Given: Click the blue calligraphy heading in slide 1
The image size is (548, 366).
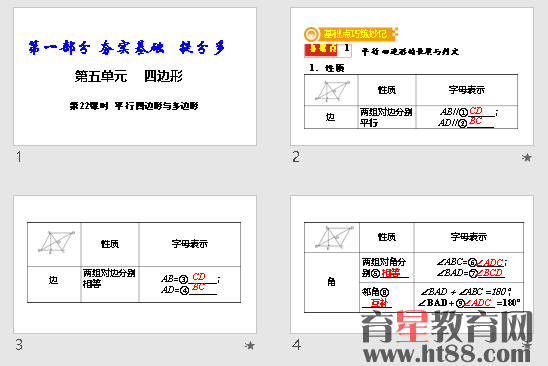Looking at the screenshot, I should (127, 48).
